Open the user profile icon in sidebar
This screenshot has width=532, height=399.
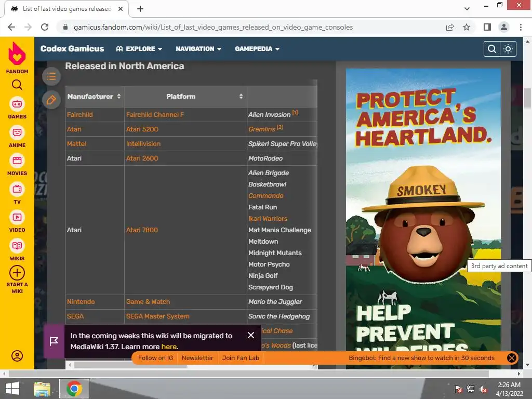coord(17,355)
